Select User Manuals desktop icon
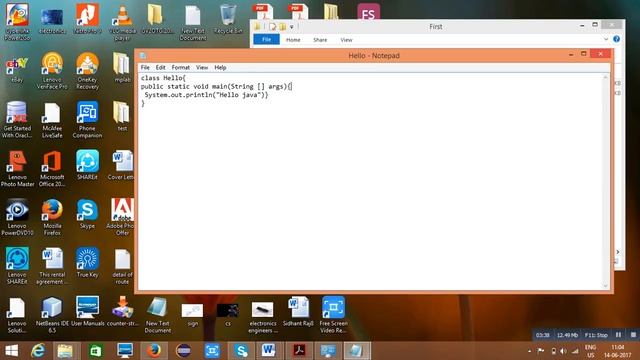 (x=87, y=311)
